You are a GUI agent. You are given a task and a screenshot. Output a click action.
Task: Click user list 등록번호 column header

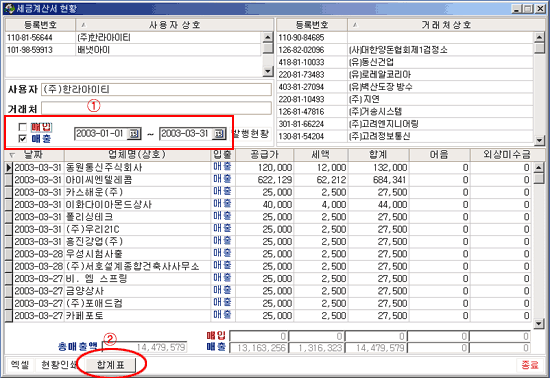(40, 25)
